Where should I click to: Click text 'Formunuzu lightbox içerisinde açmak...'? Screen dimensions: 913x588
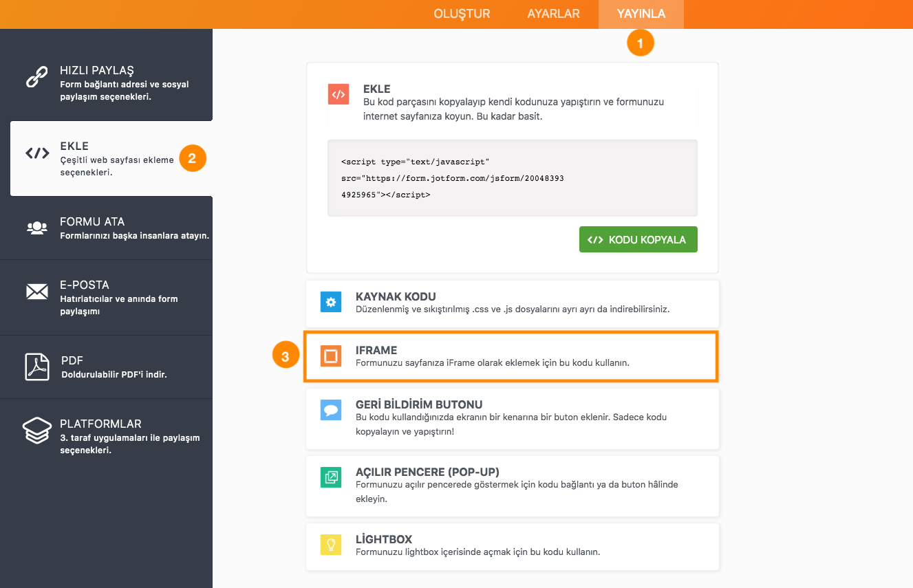tap(478, 552)
